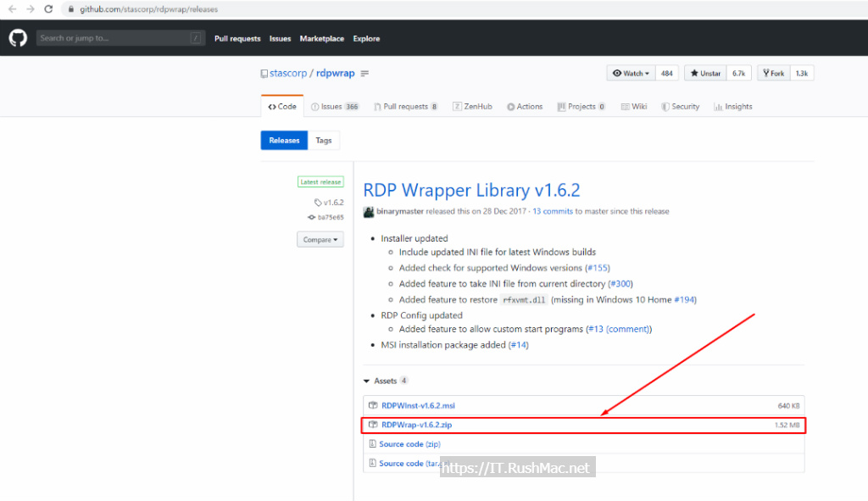Screen dimensions: 868x501
Task: Open the GitHub logo home icon
Action: pyautogui.click(x=18, y=38)
